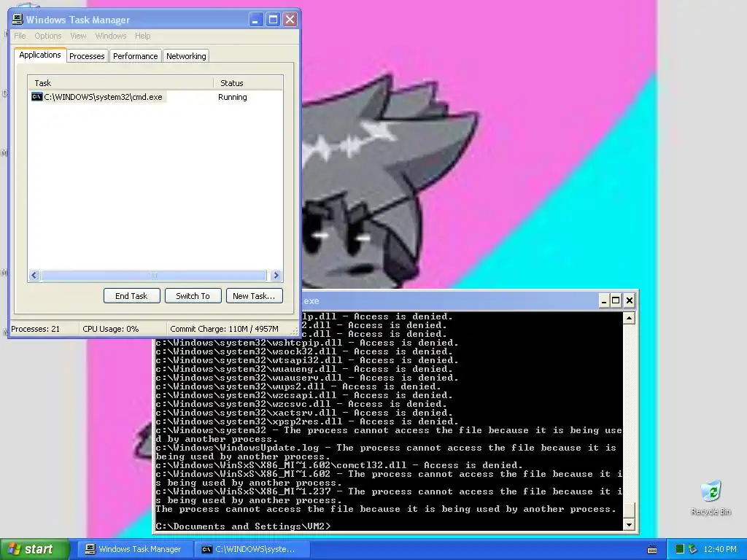Open the Windows menu in Task Manager

coord(111,36)
